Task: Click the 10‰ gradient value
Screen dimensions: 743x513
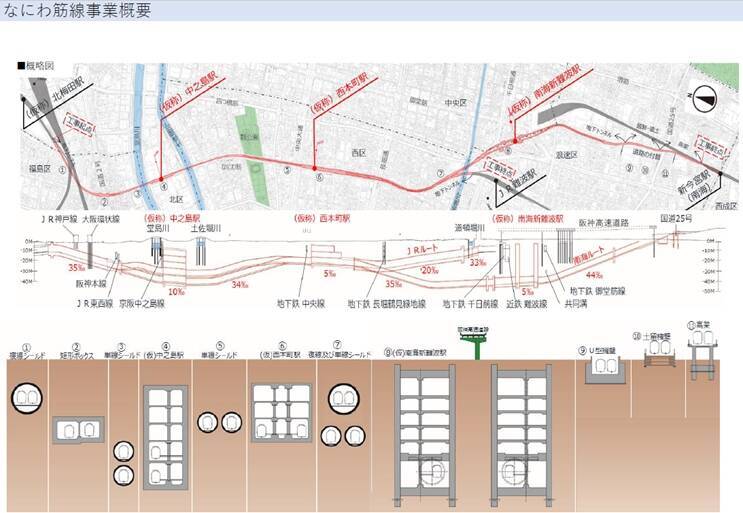Action: point(176,292)
